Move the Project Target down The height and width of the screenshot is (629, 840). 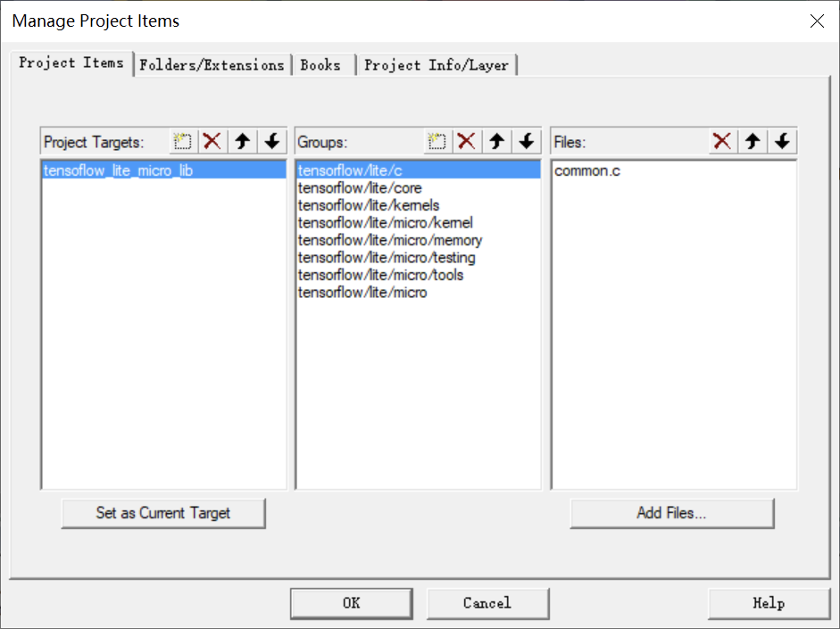pyautogui.click(x=272, y=142)
